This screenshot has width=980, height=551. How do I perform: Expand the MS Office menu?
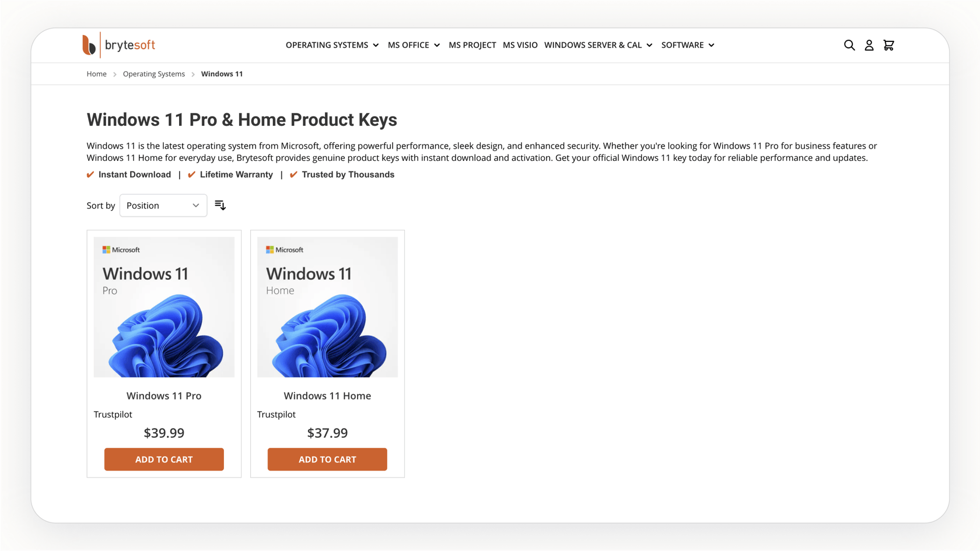tap(414, 45)
